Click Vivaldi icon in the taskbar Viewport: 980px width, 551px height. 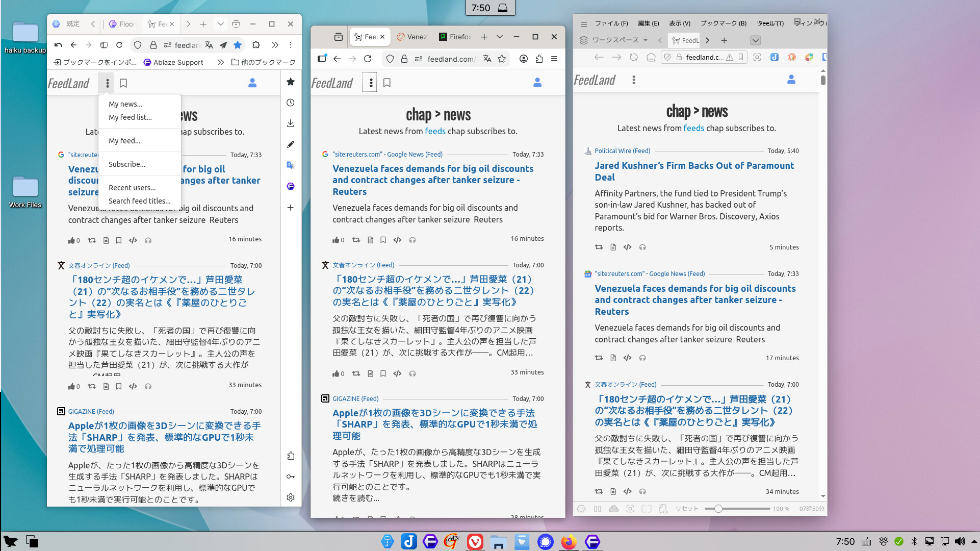tap(475, 541)
